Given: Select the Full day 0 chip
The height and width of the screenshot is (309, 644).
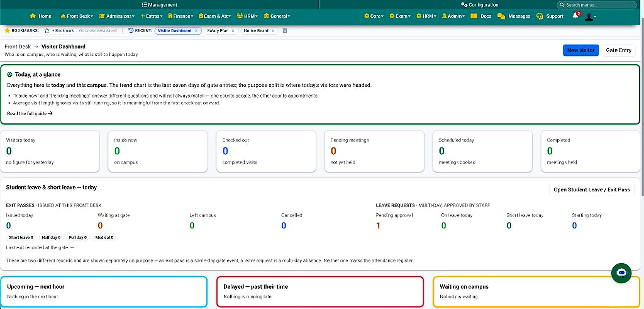Looking at the screenshot, I should pyautogui.click(x=78, y=237).
